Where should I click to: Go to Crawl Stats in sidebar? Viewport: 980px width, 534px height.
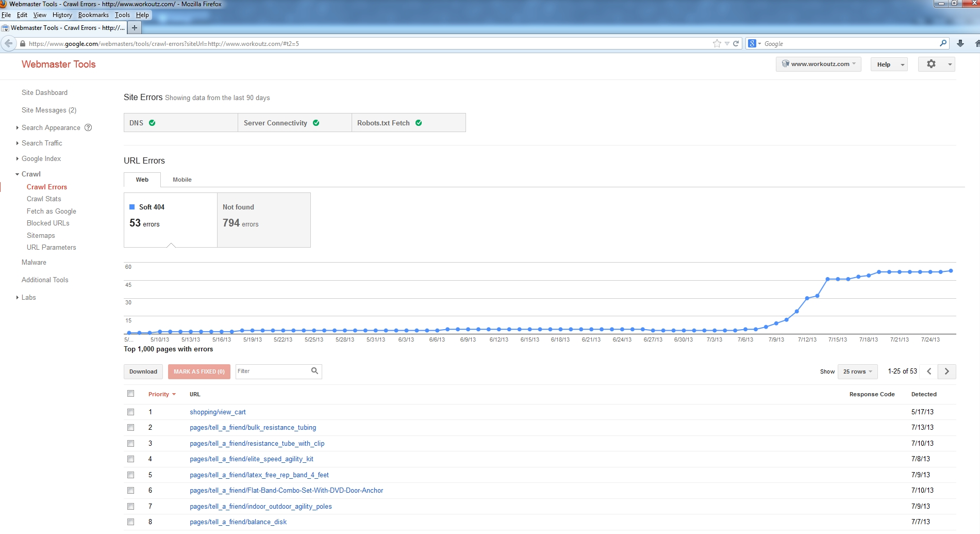(44, 199)
